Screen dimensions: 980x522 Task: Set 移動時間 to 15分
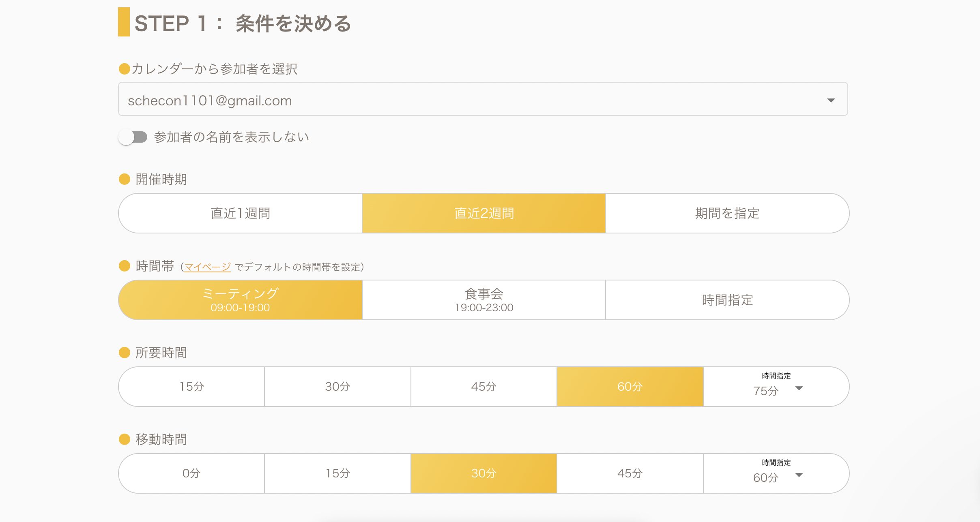[x=337, y=473]
